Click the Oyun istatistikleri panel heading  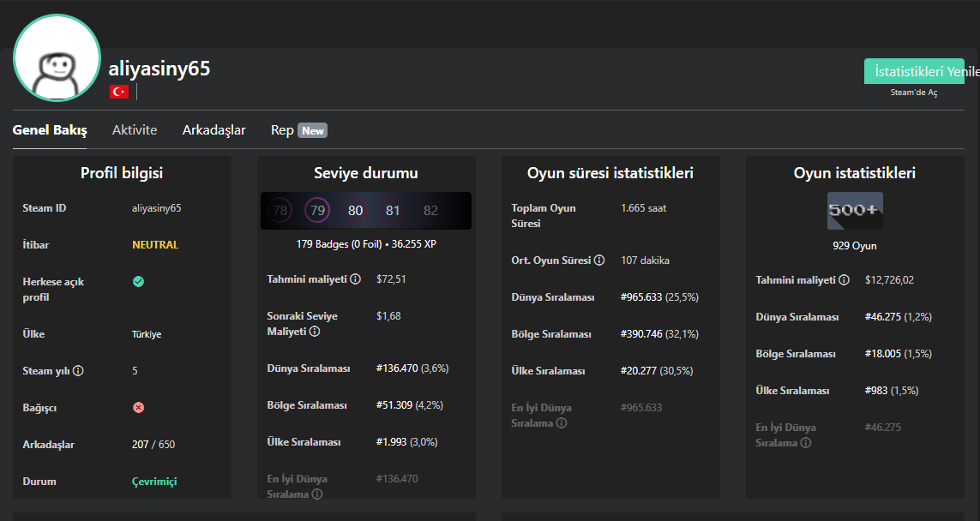[854, 173]
